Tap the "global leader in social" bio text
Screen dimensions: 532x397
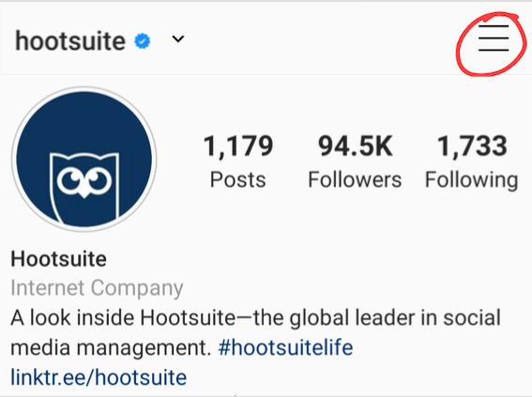[395, 318]
